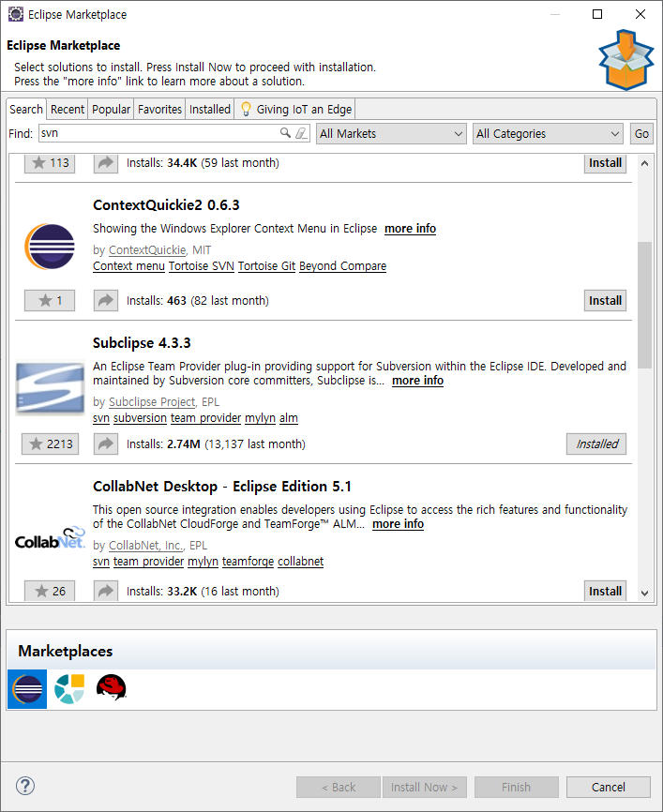Click the scrollbar up arrow
Screen dimensions: 663x812
[644, 163]
